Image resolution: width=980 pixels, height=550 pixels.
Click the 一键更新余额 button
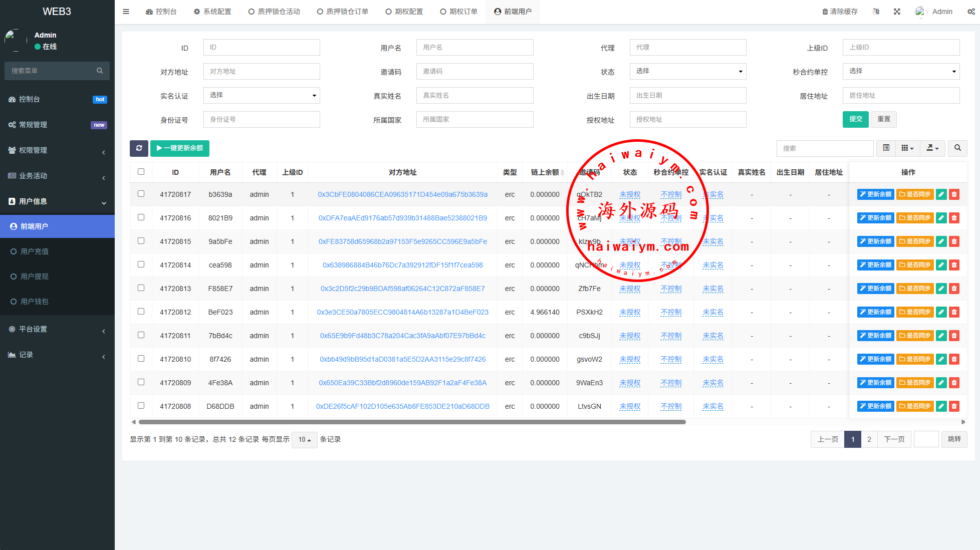click(x=179, y=148)
